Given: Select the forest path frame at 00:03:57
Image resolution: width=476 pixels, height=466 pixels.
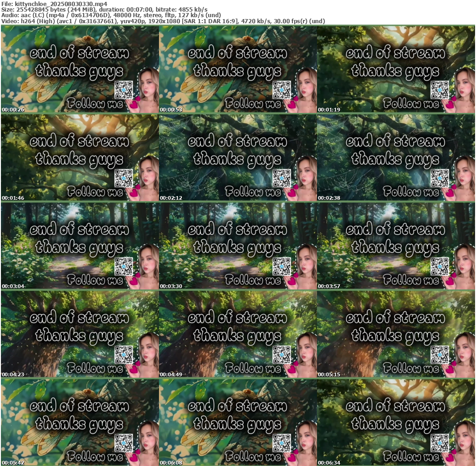Looking at the screenshot, I should pos(396,246).
